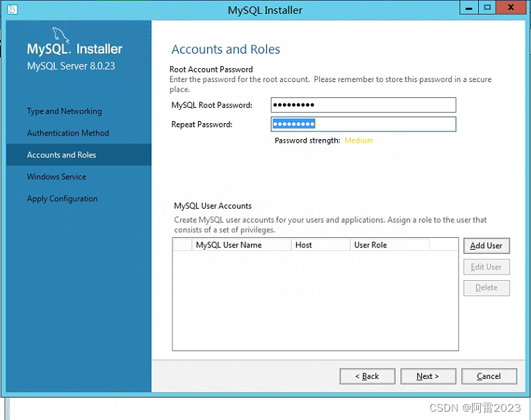531x420 pixels.
Task: Jump to Apply Configuration step
Action: pyautogui.click(x=63, y=198)
